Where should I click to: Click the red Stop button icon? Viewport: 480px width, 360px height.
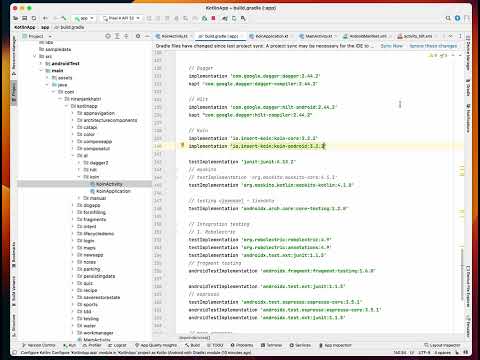pos(214,18)
